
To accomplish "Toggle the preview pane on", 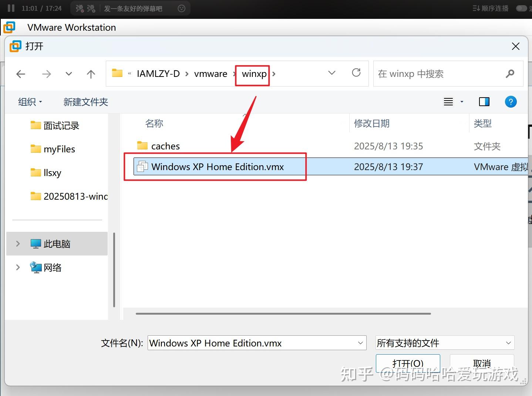I will (484, 102).
